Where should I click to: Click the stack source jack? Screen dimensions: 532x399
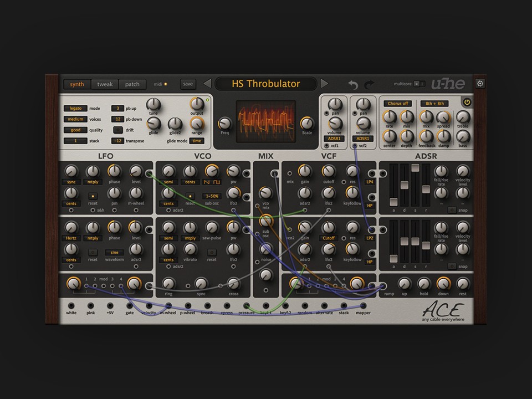click(344, 306)
